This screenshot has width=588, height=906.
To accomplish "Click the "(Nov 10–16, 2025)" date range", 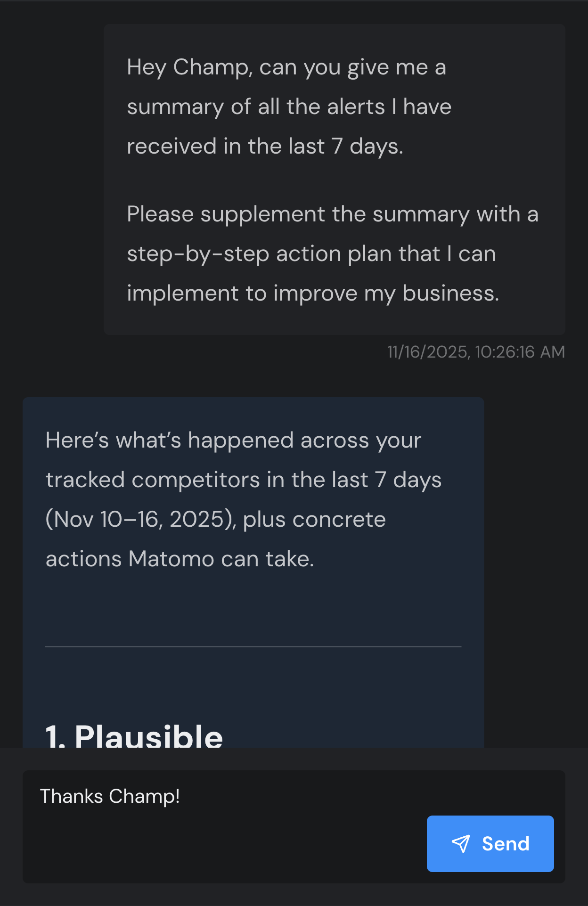I will point(141,520).
